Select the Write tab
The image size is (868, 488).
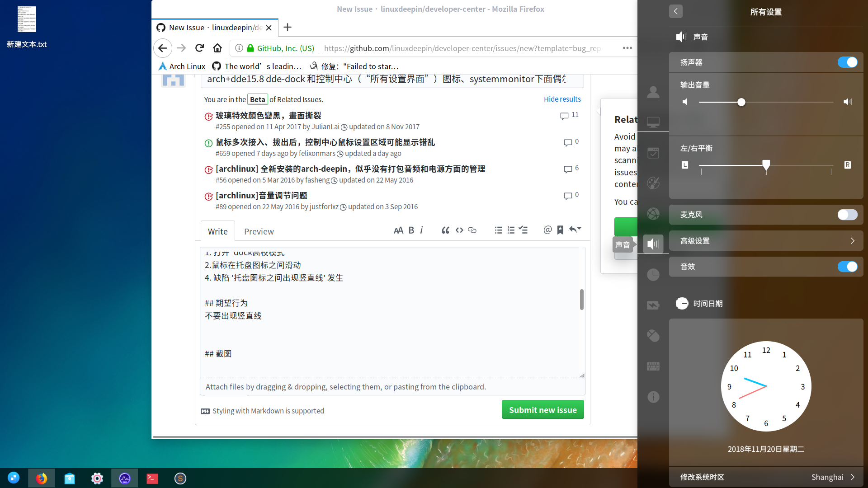click(217, 231)
